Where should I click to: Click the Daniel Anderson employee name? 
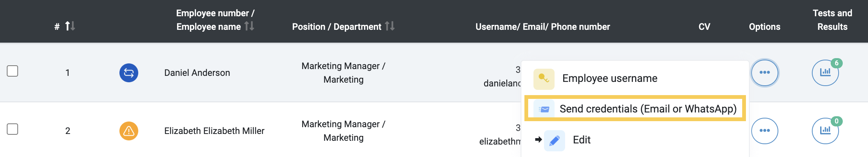pos(197,73)
